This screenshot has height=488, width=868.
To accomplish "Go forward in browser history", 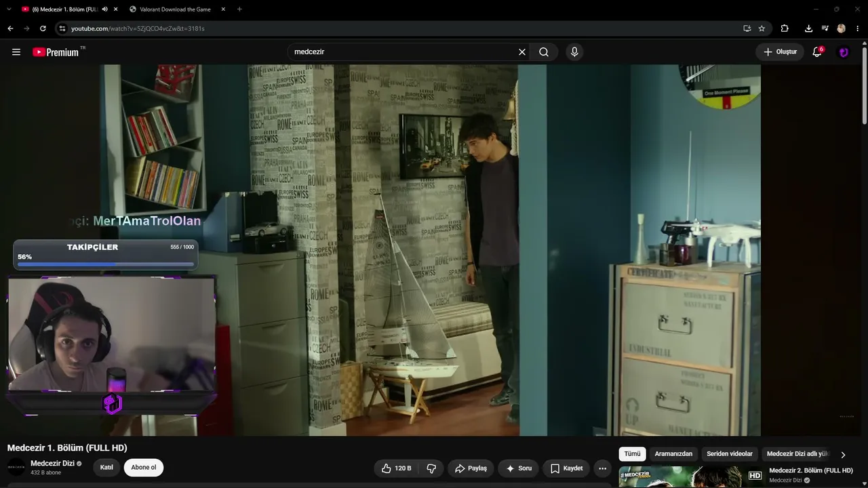I will (x=26, y=28).
